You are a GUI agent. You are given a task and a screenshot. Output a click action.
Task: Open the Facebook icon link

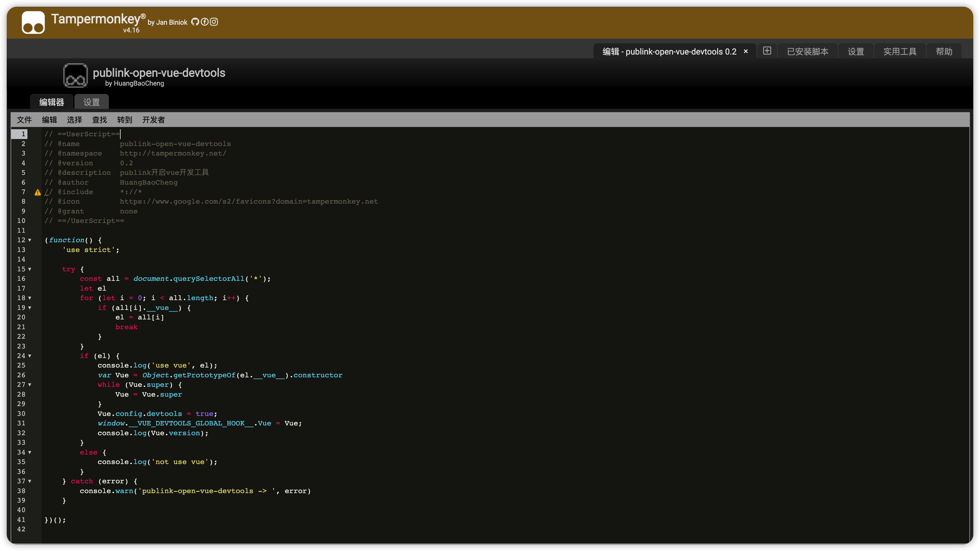pos(204,22)
